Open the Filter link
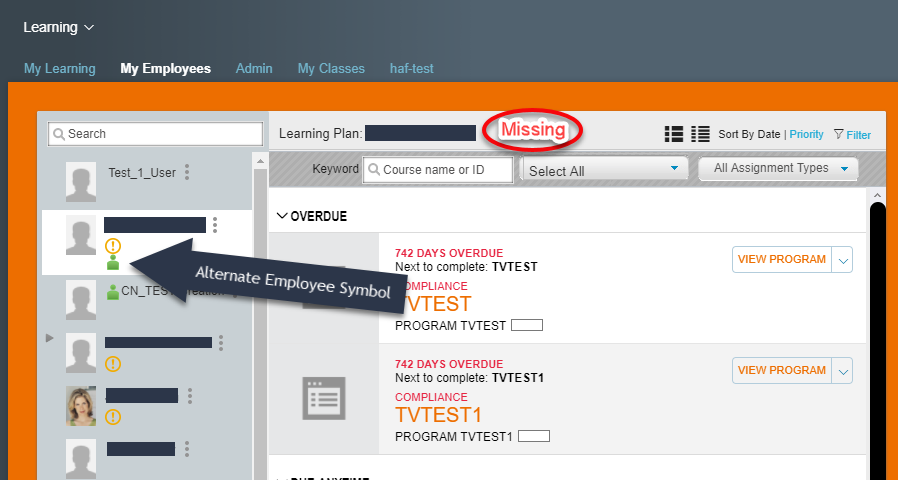898x480 pixels. click(858, 135)
